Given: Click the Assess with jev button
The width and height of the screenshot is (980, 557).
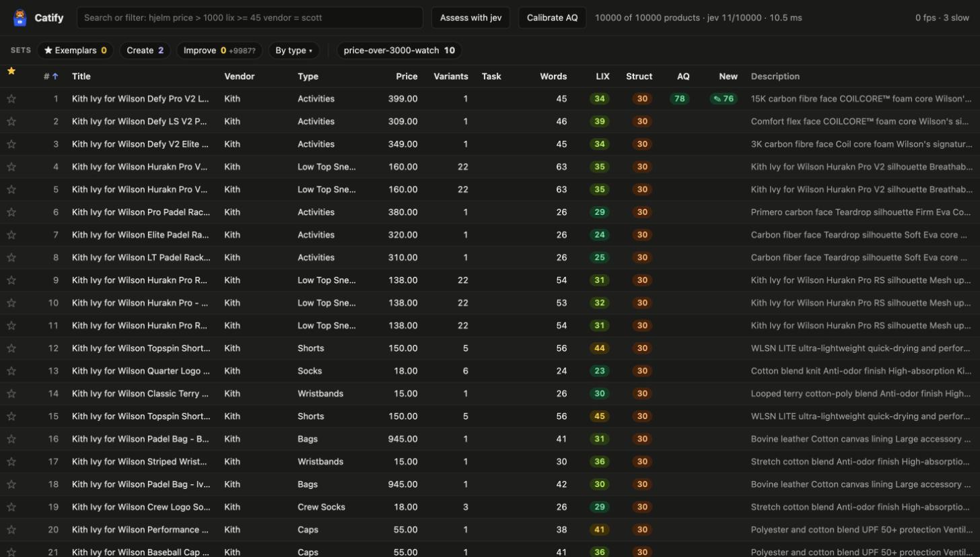Looking at the screenshot, I should 470,18.
